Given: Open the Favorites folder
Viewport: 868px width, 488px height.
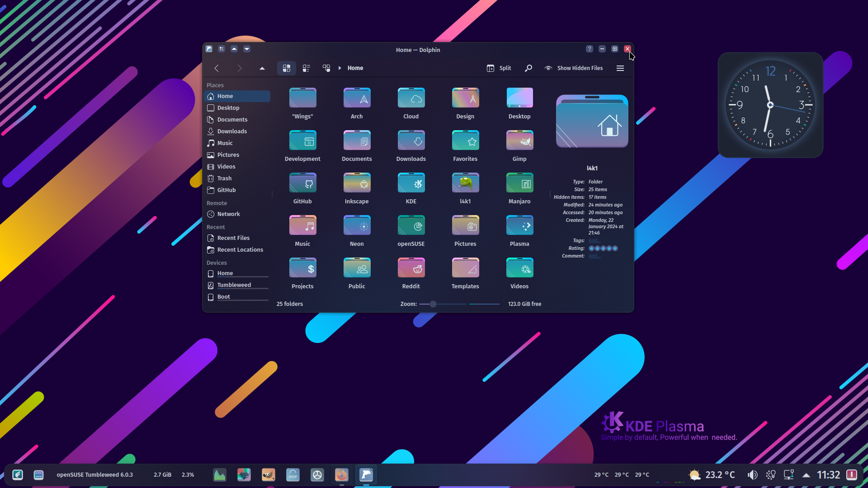Looking at the screenshot, I should (x=465, y=146).
